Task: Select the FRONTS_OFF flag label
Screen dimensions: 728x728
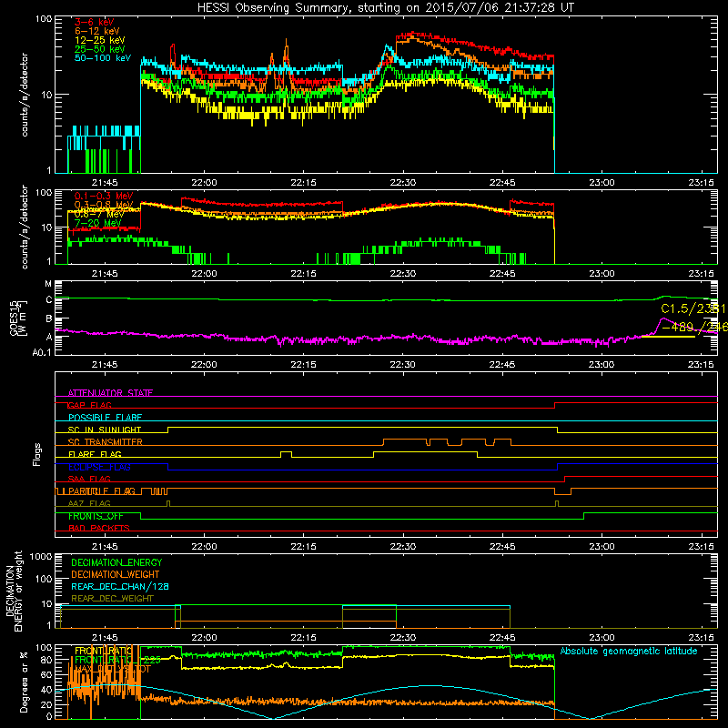Action: (96, 516)
